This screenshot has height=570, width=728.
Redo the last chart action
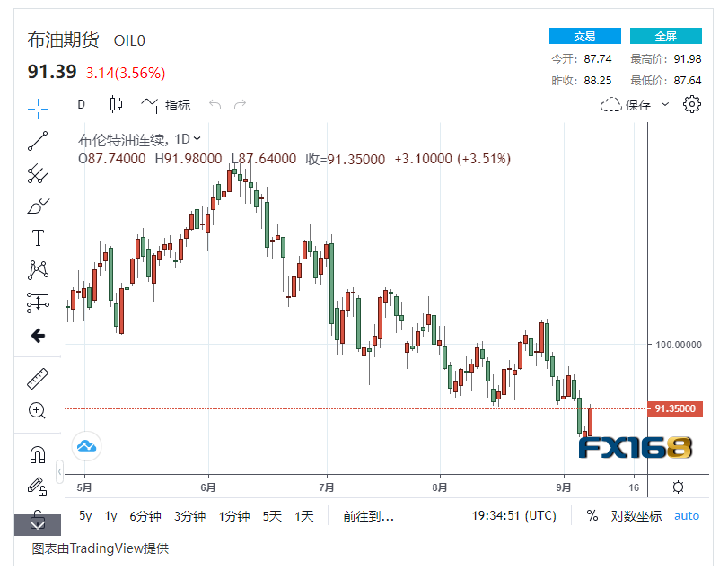[240, 104]
